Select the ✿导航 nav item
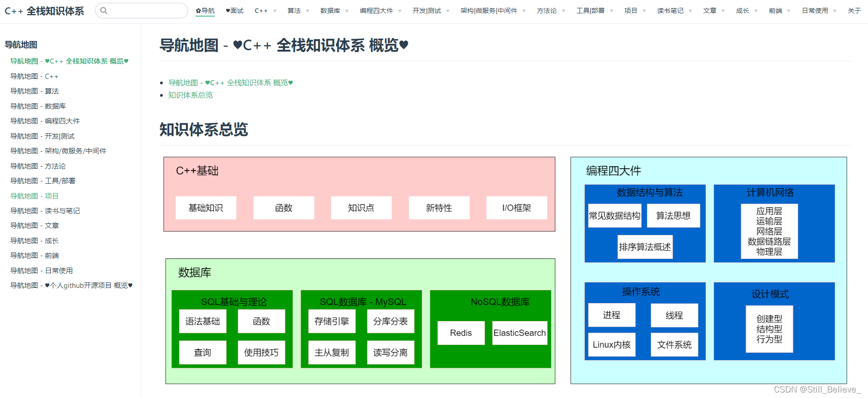 [205, 11]
